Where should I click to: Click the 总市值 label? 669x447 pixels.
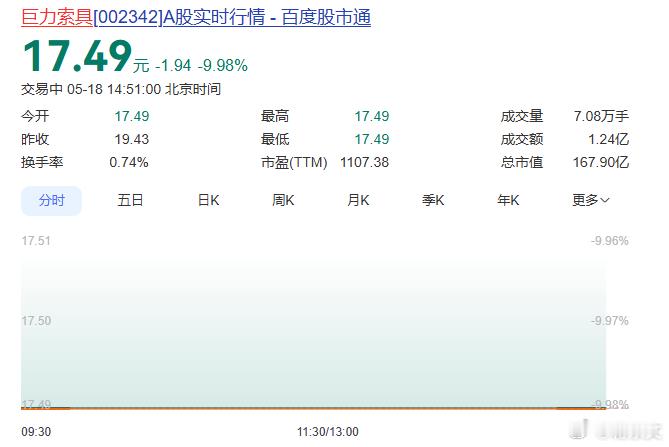522,162
